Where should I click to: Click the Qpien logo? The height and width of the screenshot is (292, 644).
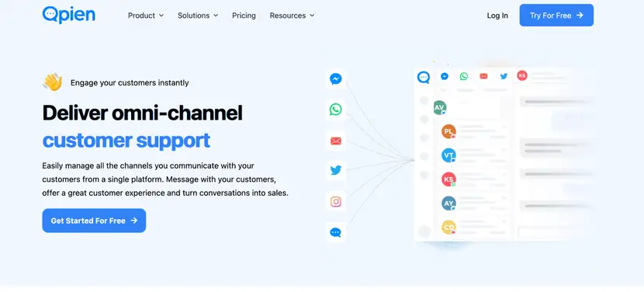pos(68,16)
